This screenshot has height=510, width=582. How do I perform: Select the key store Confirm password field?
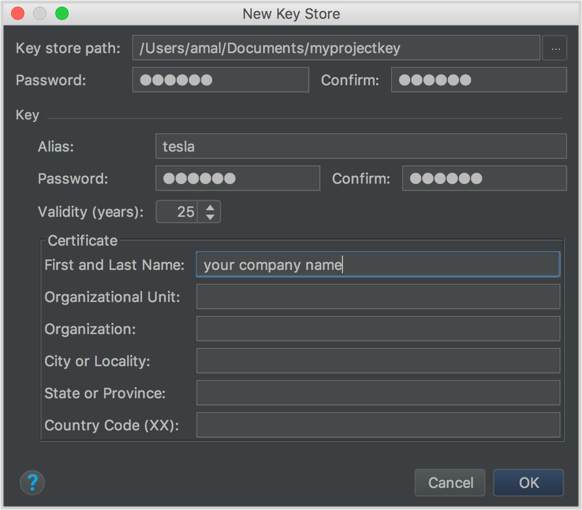[x=479, y=80]
